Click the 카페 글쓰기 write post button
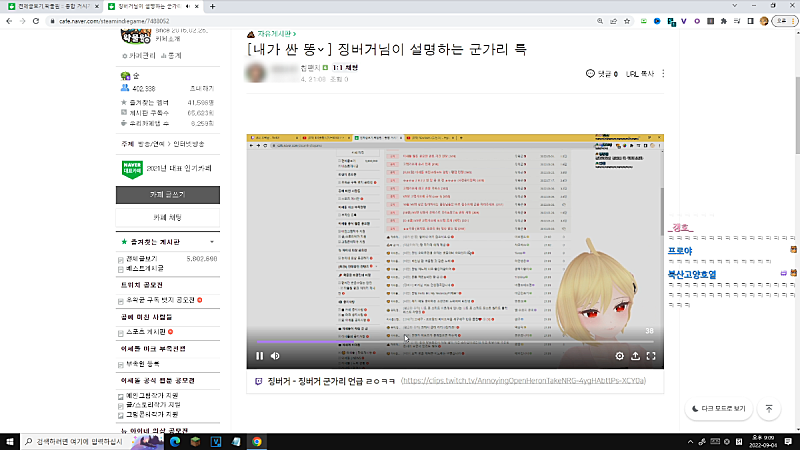Viewport: 800px width, 450px height. (x=167, y=194)
